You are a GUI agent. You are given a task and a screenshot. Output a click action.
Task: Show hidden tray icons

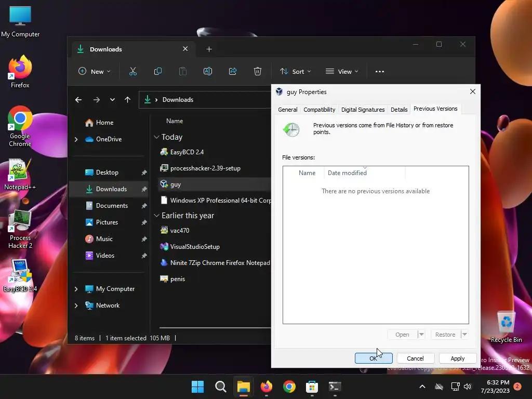(x=422, y=387)
